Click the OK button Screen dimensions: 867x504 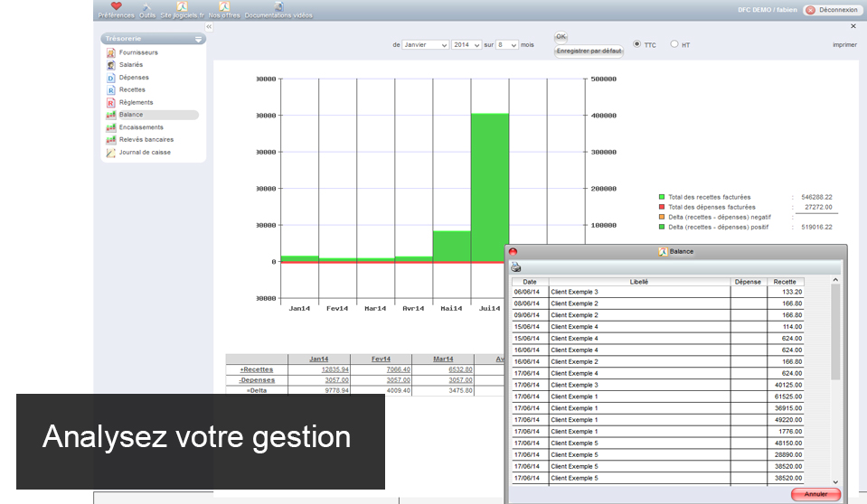point(561,36)
